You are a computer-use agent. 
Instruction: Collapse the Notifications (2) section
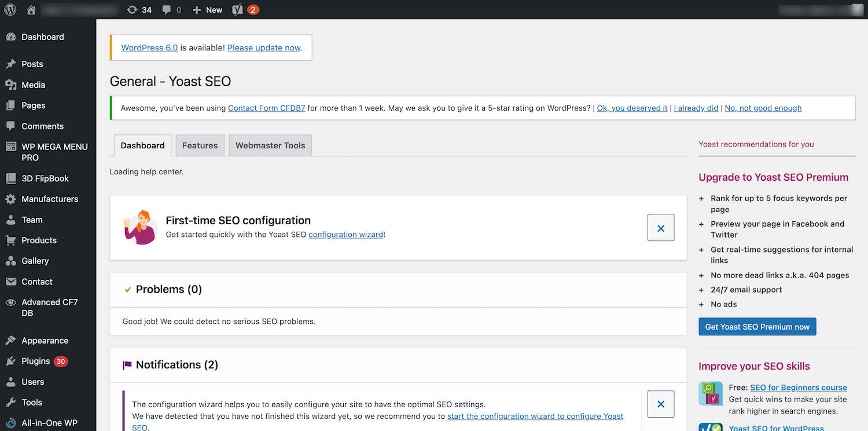coord(398,365)
